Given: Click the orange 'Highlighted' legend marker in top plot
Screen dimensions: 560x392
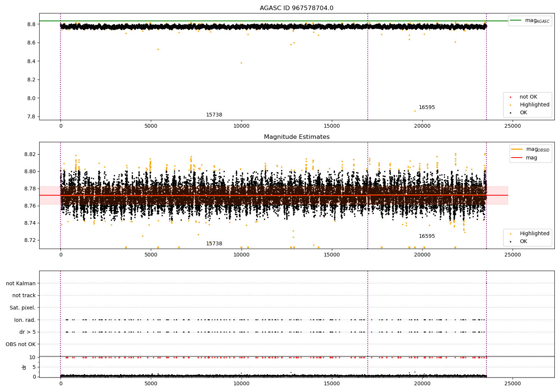Looking at the screenshot, I should click(x=510, y=105).
